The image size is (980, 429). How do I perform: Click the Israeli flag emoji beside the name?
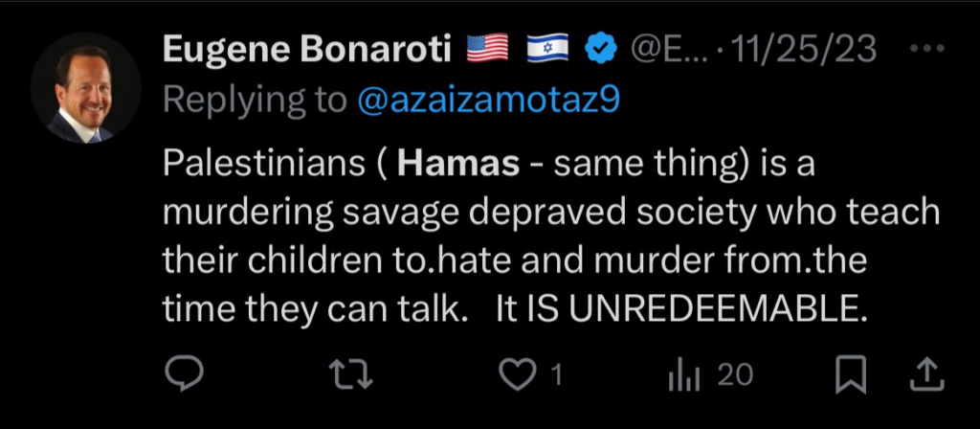(x=548, y=48)
